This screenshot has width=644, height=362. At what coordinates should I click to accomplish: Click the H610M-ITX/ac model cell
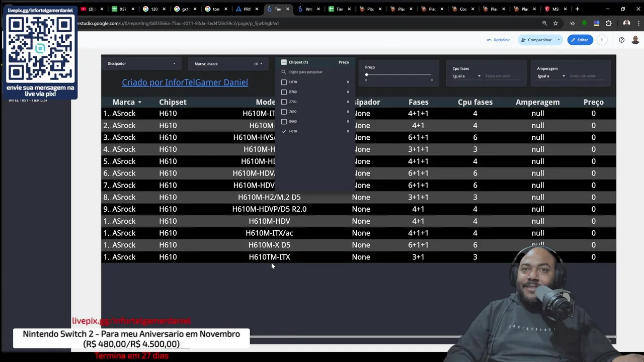tap(269, 233)
